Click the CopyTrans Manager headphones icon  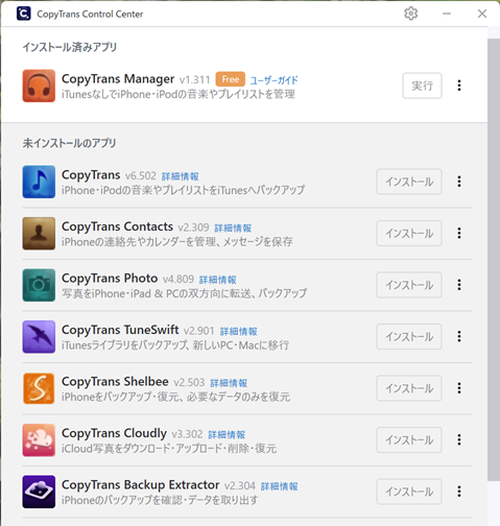[x=39, y=86]
